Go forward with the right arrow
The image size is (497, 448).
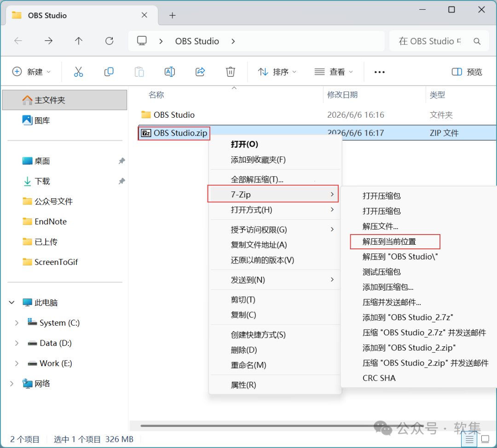tap(48, 41)
